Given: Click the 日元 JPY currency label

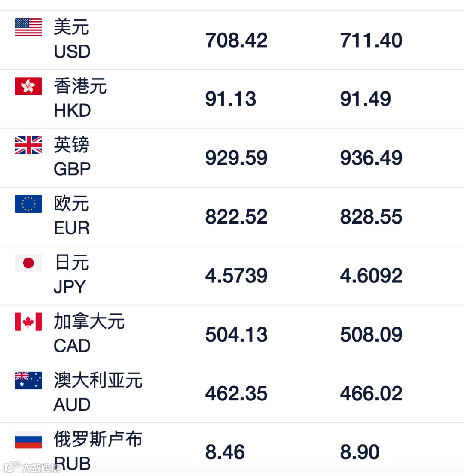Looking at the screenshot, I should 71,275.
